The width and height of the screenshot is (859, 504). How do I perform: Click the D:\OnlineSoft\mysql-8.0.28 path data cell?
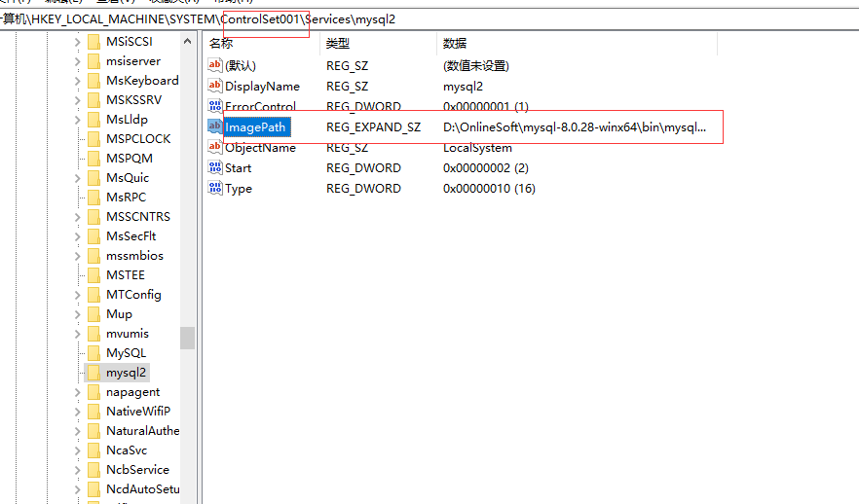(575, 126)
